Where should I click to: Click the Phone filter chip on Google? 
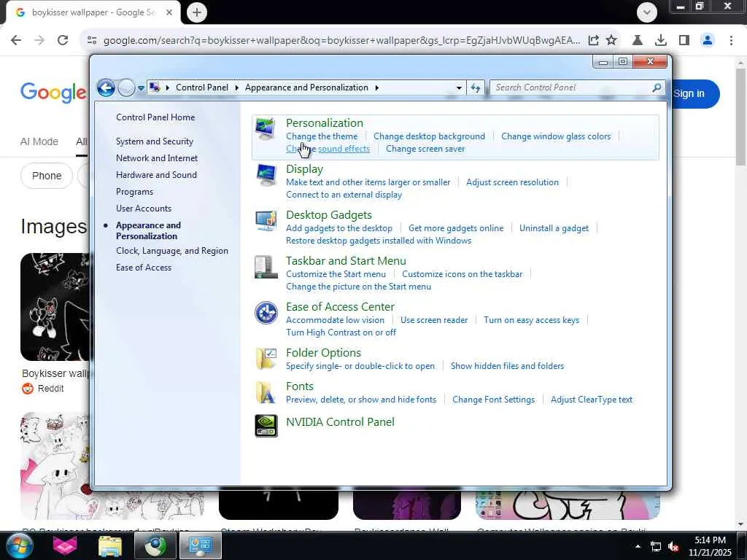pyautogui.click(x=46, y=176)
